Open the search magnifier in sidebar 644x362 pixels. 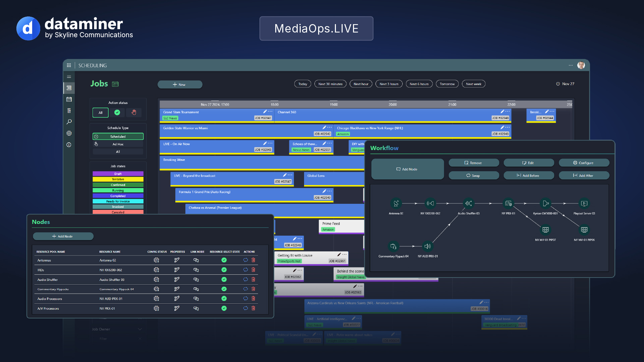69,122
